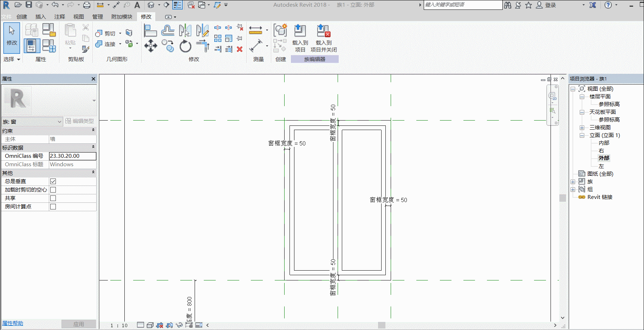Click the OmniClass 编号 input field
The height and width of the screenshot is (330, 644).
pos(72,156)
